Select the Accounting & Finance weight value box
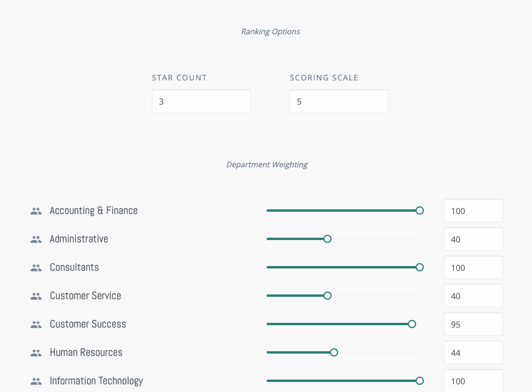 pos(473,210)
